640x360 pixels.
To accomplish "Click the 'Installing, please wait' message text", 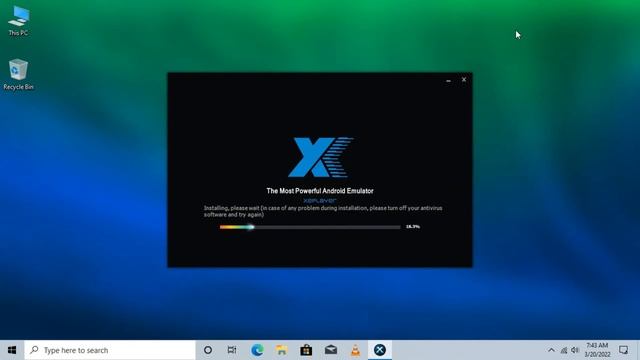I will (x=323, y=211).
